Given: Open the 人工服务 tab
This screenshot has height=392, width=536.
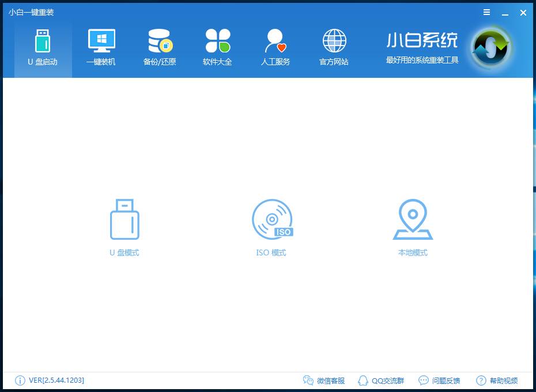Looking at the screenshot, I should (275, 49).
